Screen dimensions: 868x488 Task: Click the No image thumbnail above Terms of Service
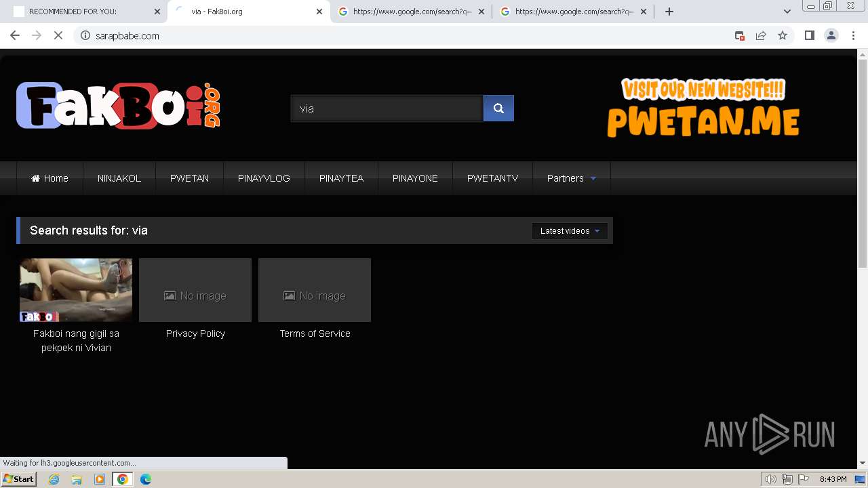[315, 290]
